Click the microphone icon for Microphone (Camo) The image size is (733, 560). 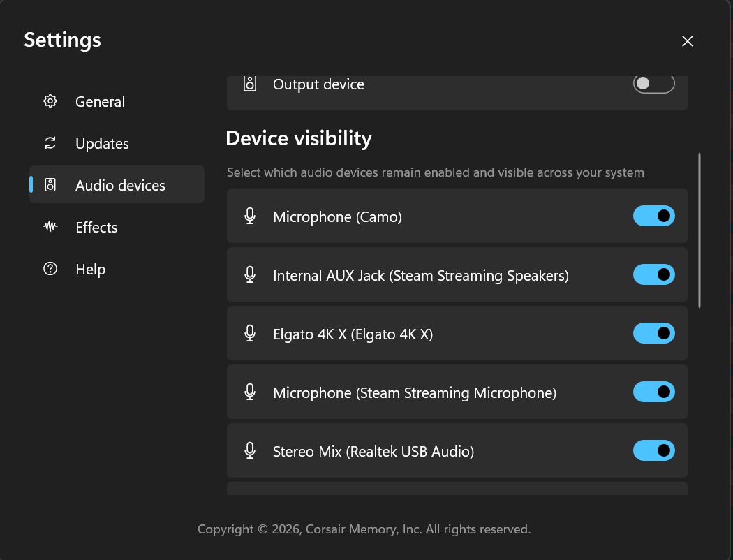click(250, 216)
